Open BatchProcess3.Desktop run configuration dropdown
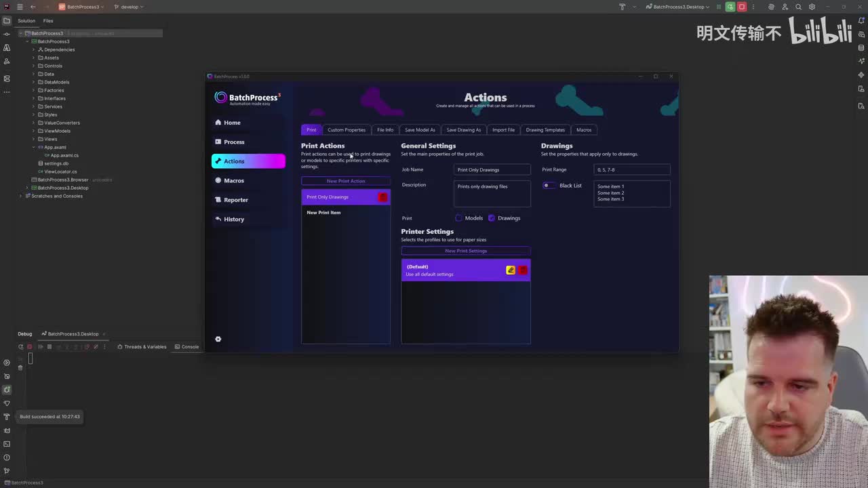Viewport: 868px width, 488px height. coord(677,7)
